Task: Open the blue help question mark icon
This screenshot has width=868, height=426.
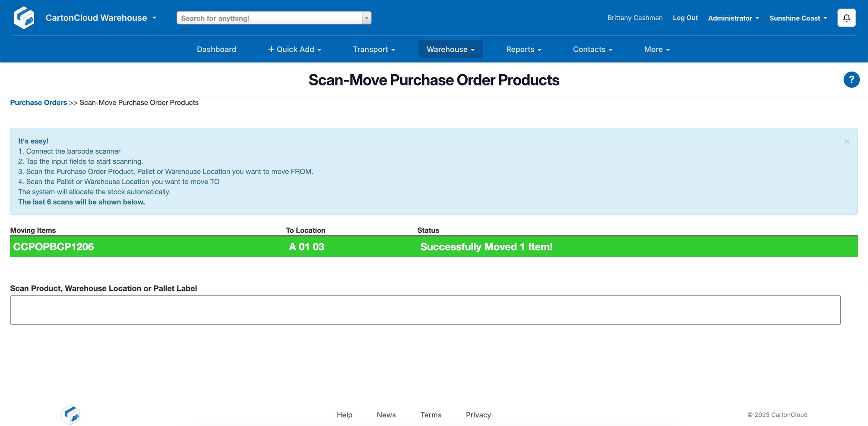Action: click(x=851, y=79)
